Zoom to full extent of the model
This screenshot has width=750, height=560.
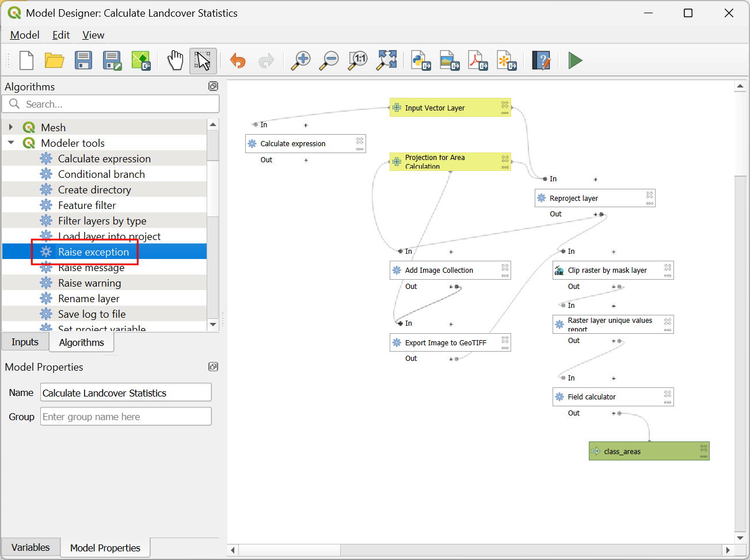[387, 60]
